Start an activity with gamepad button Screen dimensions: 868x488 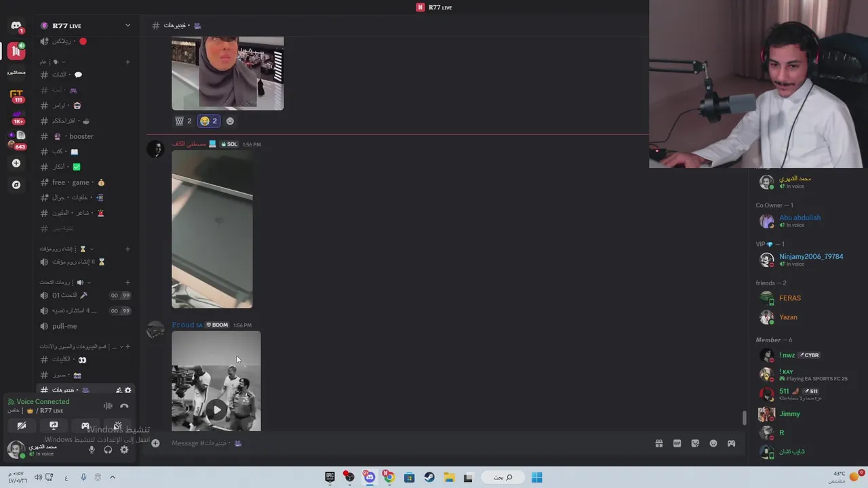point(85,426)
